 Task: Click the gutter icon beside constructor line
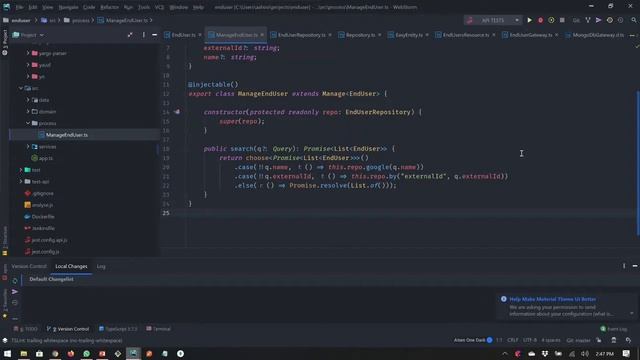coord(177,112)
